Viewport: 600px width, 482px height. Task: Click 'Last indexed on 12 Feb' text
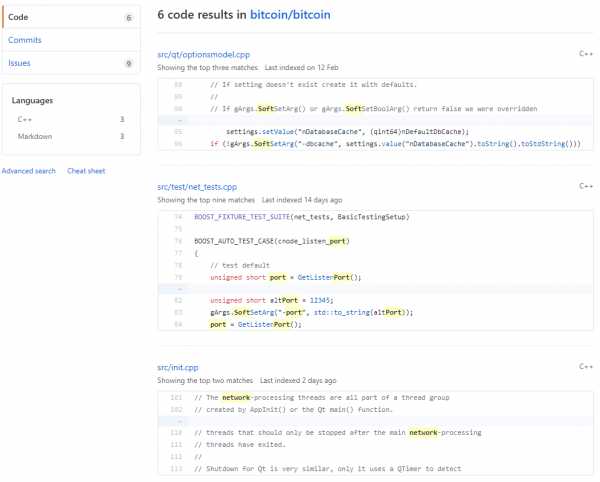pyautogui.click(x=302, y=68)
